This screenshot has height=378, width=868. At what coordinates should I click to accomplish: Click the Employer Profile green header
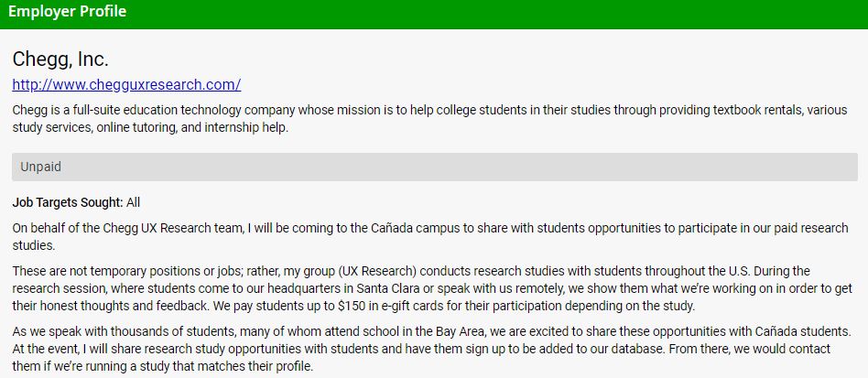tap(67, 12)
